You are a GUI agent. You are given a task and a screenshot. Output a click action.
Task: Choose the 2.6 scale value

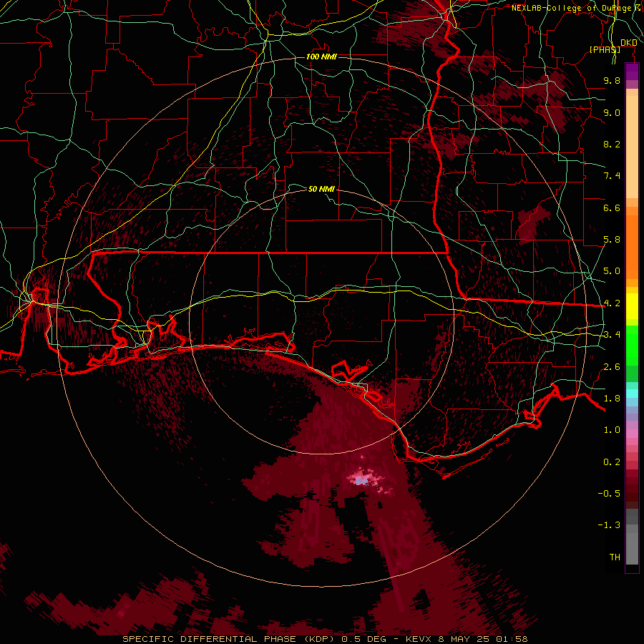(x=612, y=367)
